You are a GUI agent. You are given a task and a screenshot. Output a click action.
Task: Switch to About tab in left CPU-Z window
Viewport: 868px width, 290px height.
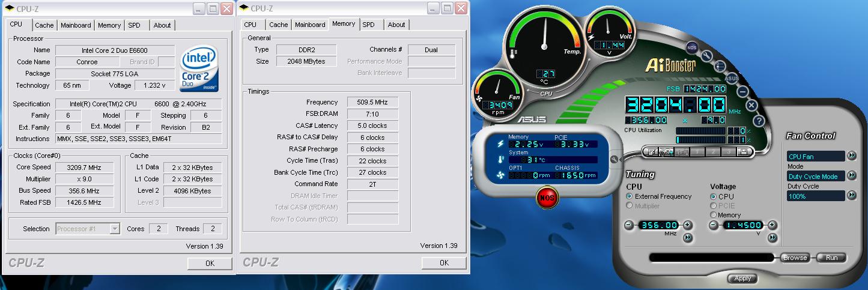162,25
